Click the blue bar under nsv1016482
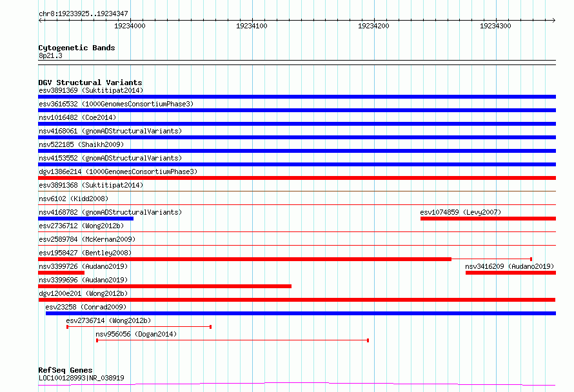Screen dimensions: 574x392 coord(297,124)
